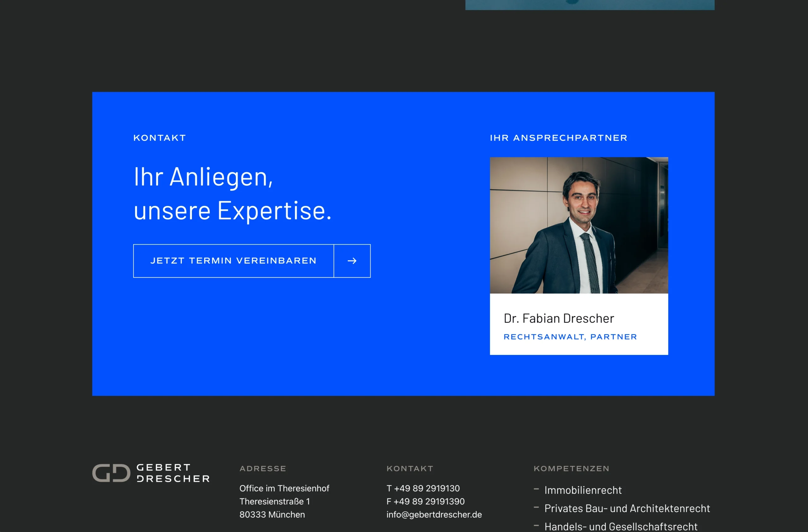The image size is (808, 532).
Task: Click the Theresienstraße 1 address line
Action: pos(275,501)
